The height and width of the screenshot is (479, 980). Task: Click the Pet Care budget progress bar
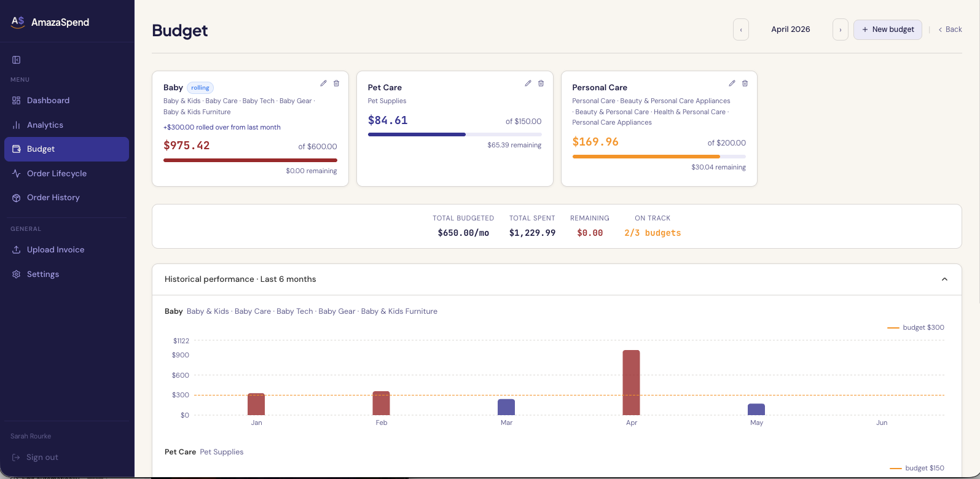click(455, 134)
